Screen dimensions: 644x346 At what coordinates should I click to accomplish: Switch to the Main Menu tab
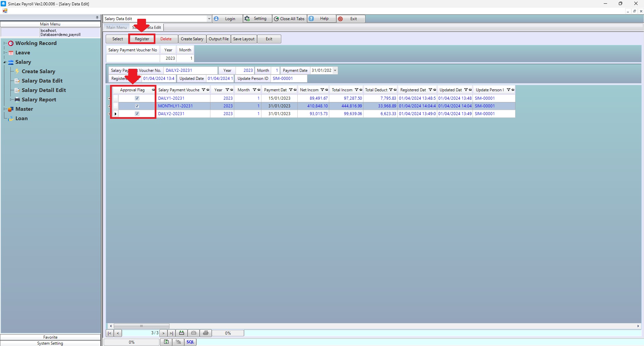click(x=116, y=28)
